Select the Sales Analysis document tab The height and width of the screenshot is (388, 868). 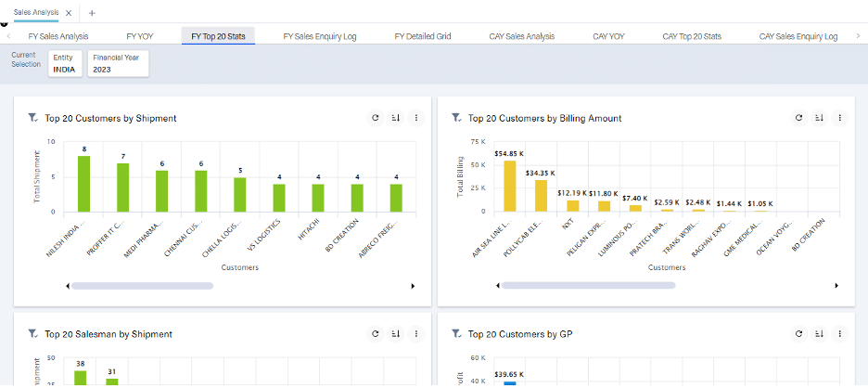click(x=36, y=12)
